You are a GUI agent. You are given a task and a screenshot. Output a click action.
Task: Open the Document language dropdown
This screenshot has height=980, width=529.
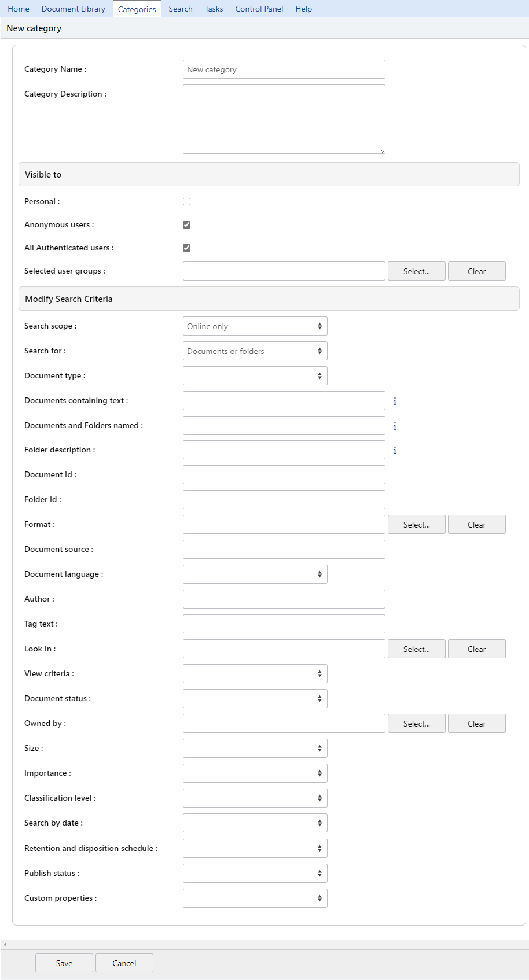click(255, 574)
